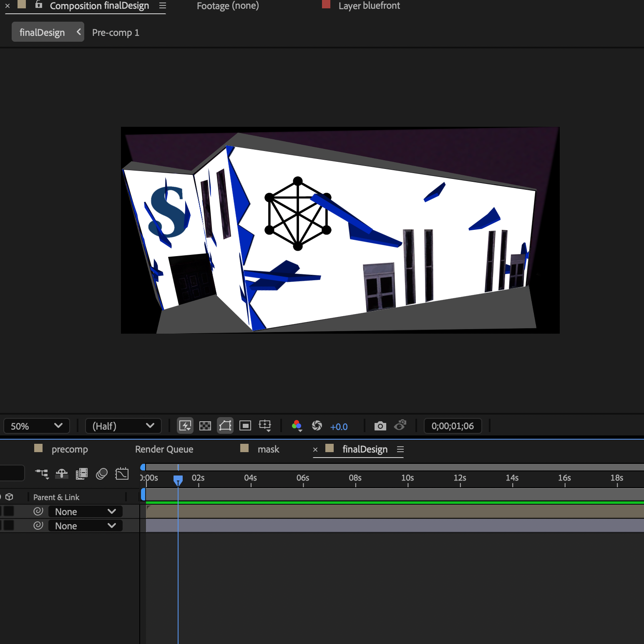Navigate back using the Pre-comp 1 breadcrumb
Screen dimensions: 644x644
[x=116, y=32]
